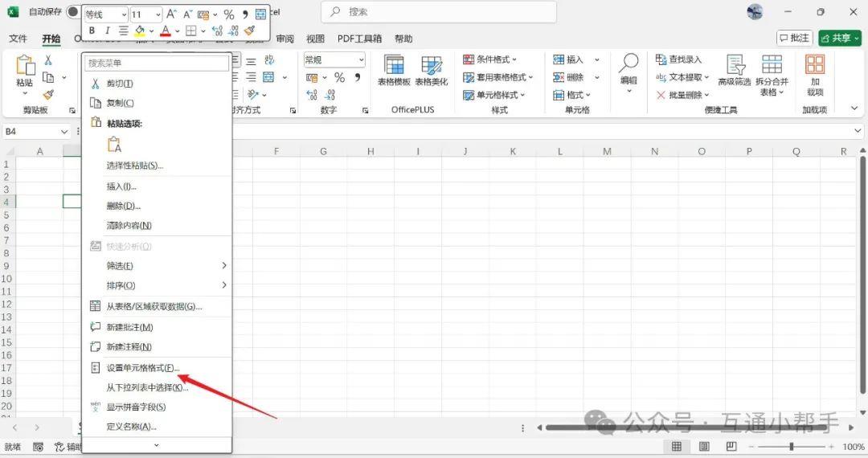The image size is (868, 458).
Task: Click the 高级筛选 advanced filter icon
Action: point(734,71)
